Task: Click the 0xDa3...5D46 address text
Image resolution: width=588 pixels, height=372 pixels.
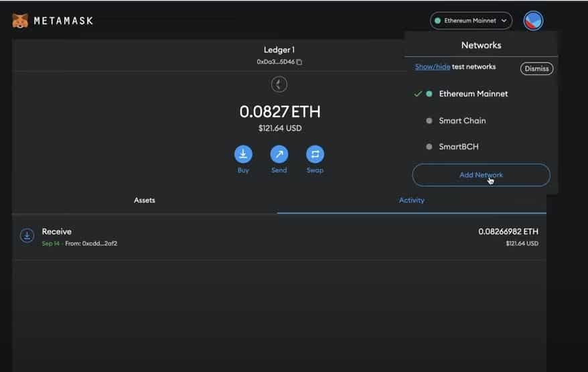Action: (x=276, y=62)
